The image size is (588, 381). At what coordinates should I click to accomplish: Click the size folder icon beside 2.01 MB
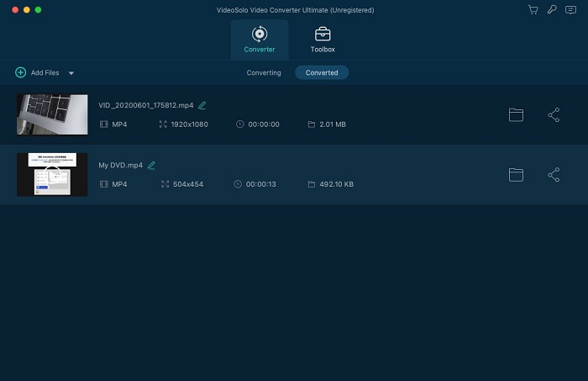[312, 124]
